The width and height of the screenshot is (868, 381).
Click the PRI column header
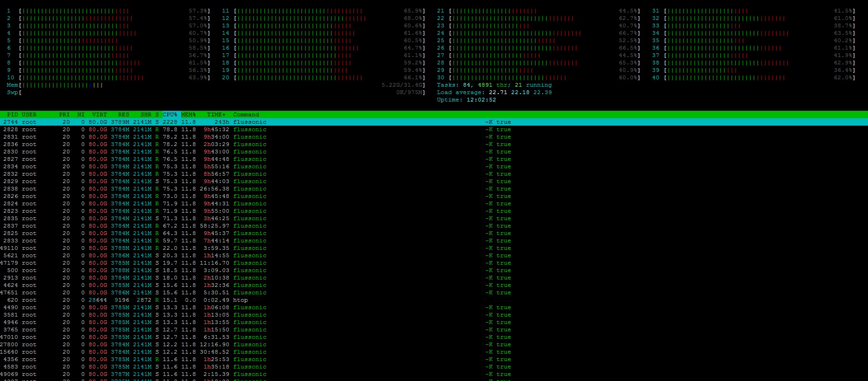pyautogui.click(x=64, y=114)
